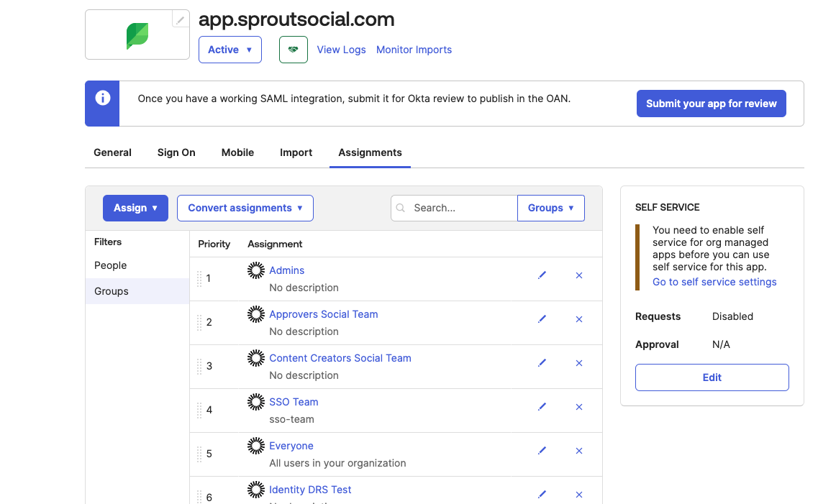Remove the Approvers Social Team assignment
Image resolution: width=818 pixels, height=504 pixels.
(579, 319)
